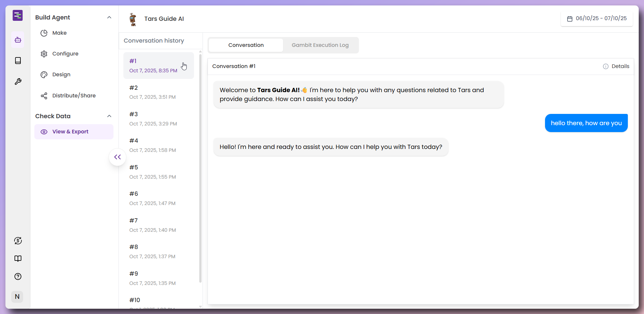Click the Design palette icon

[x=44, y=75]
